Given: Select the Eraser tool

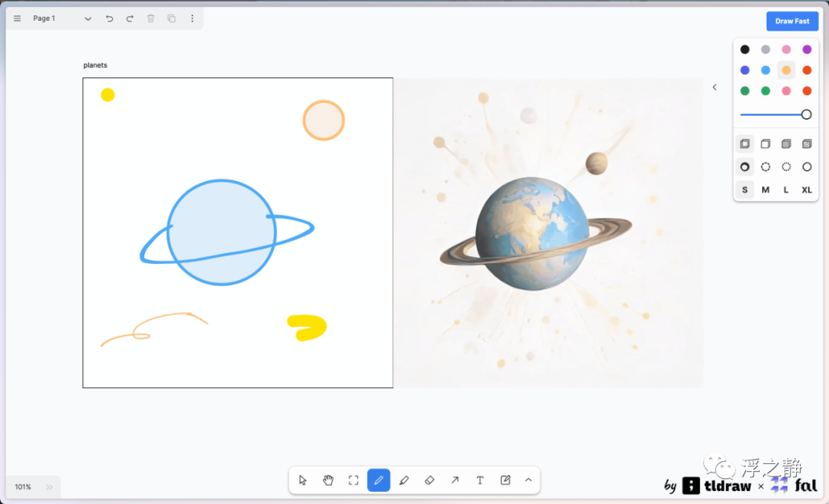Looking at the screenshot, I should pos(430,480).
